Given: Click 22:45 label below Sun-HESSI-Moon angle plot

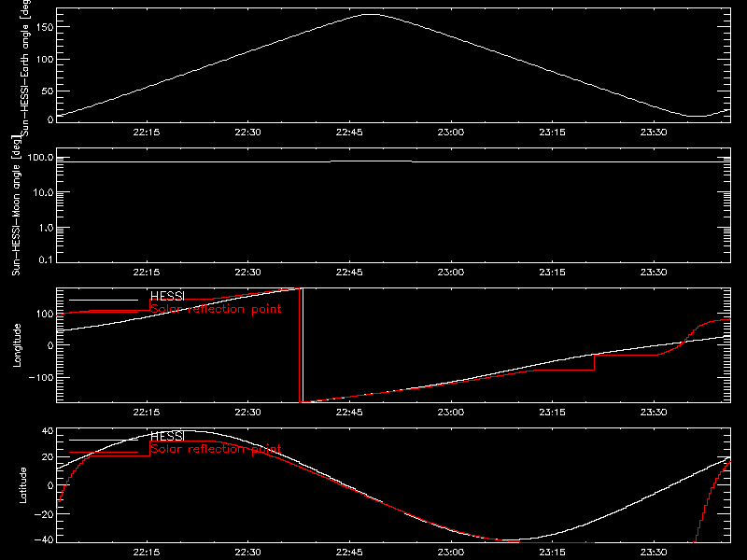Looking at the screenshot, I should (x=349, y=272).
